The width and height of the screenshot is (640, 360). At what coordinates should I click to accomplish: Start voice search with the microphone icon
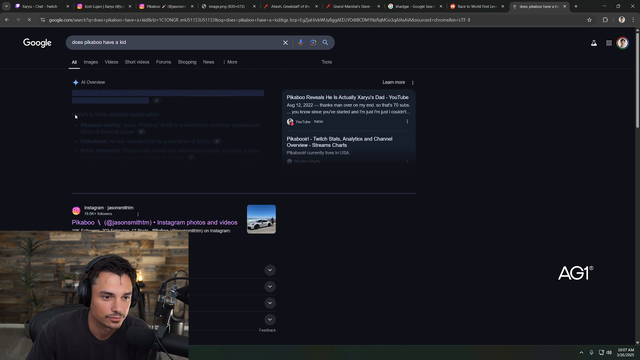(300, 42)
